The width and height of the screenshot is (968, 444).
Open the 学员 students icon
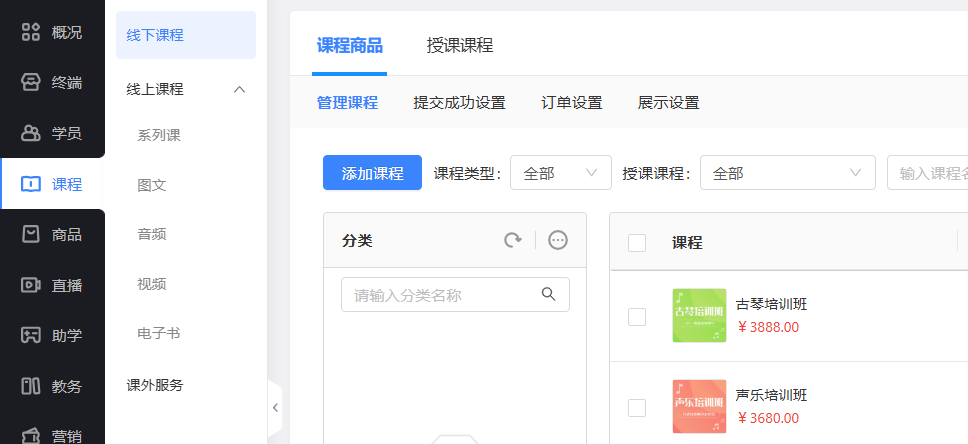pyautogui.click(x=31, y=133)
